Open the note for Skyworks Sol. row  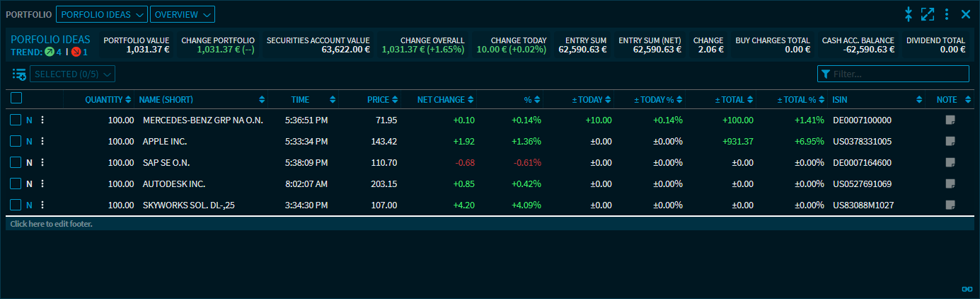950,205
